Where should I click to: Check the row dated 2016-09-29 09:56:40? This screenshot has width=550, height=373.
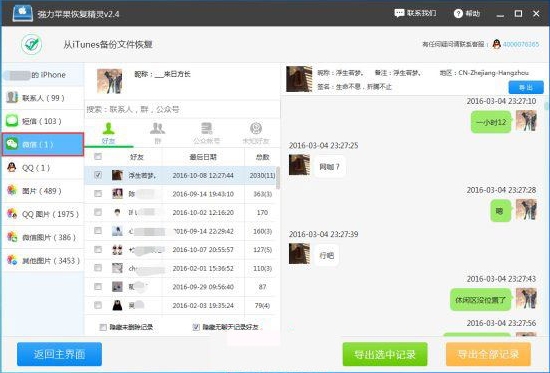(98, 286)
